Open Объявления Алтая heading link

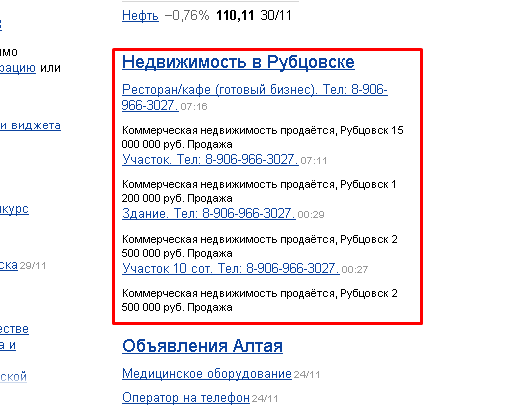click(202, 346)
